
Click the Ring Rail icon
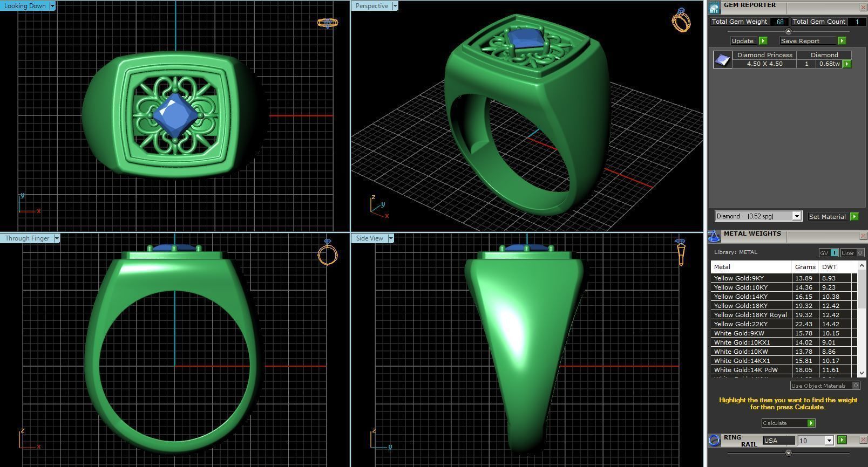point(714,441)
